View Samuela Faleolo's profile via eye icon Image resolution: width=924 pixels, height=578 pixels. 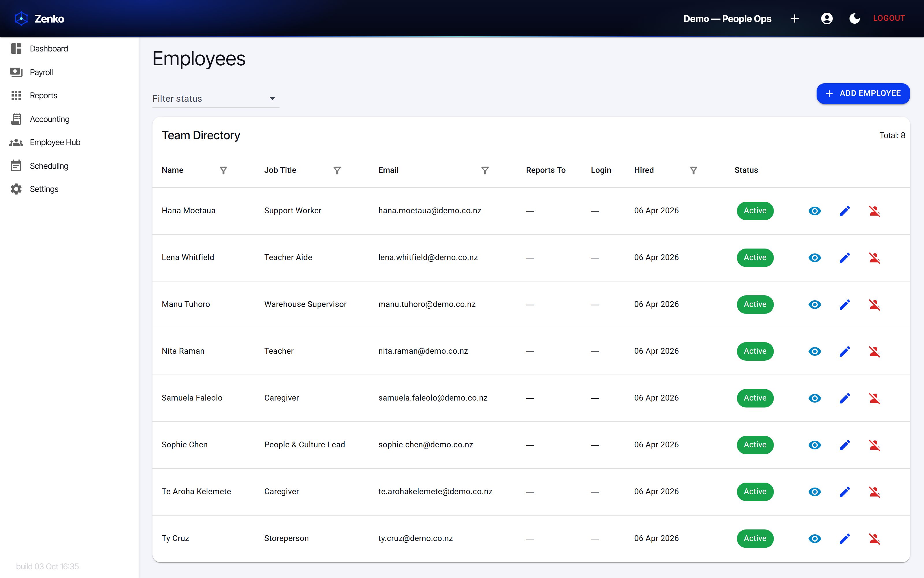815,398
